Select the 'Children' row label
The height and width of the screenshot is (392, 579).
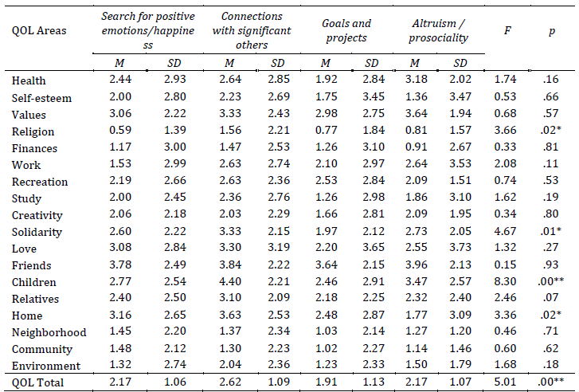click(35, 282)
